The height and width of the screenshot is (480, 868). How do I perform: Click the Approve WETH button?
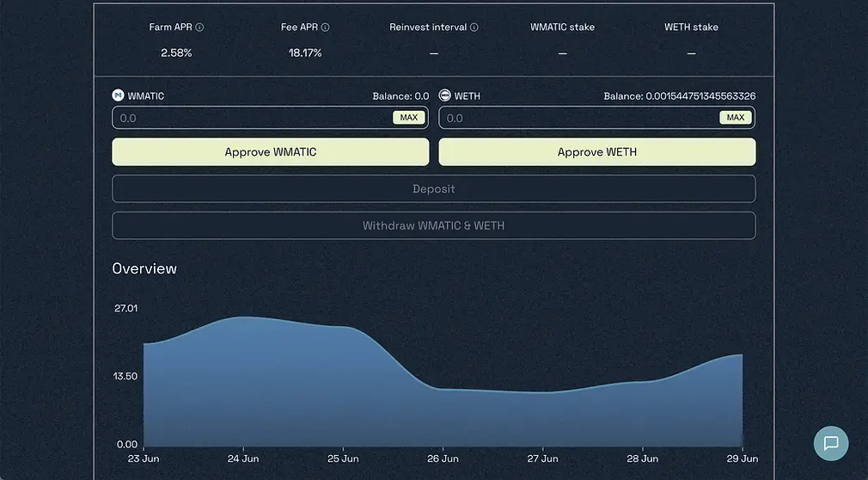point(597,152)
